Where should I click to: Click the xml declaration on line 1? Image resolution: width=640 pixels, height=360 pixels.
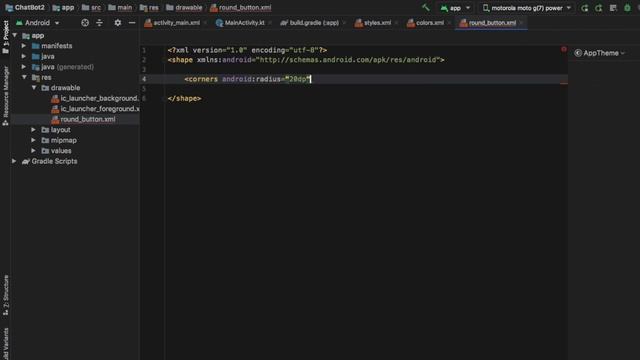click(x=247, y=50)
